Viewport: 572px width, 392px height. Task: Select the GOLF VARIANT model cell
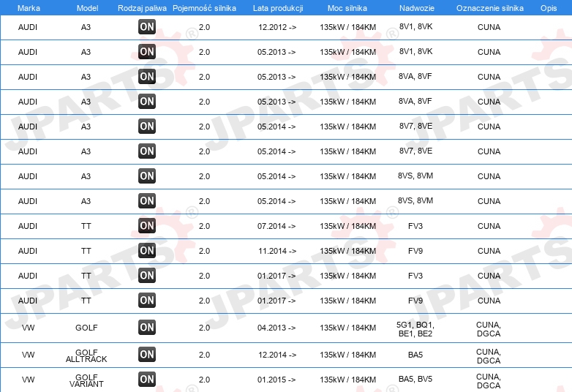click(x=86, y=380)
